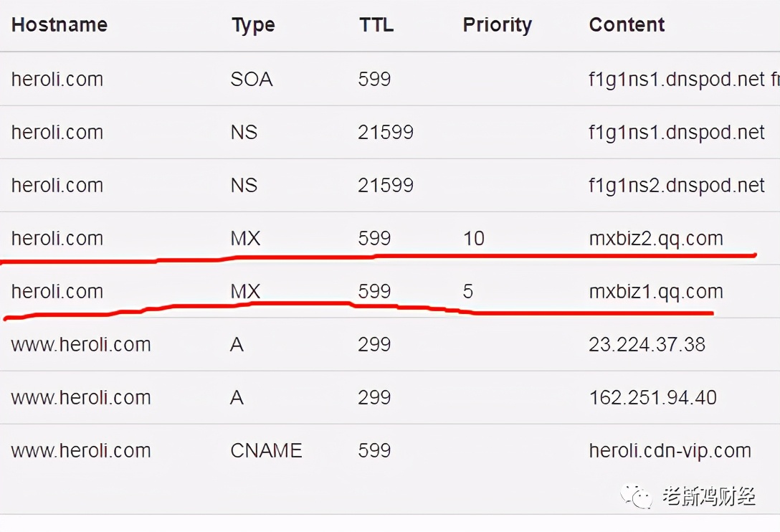Click the Content column header
This screenshot has height=532, width=780.
click(x=627, y=25)
